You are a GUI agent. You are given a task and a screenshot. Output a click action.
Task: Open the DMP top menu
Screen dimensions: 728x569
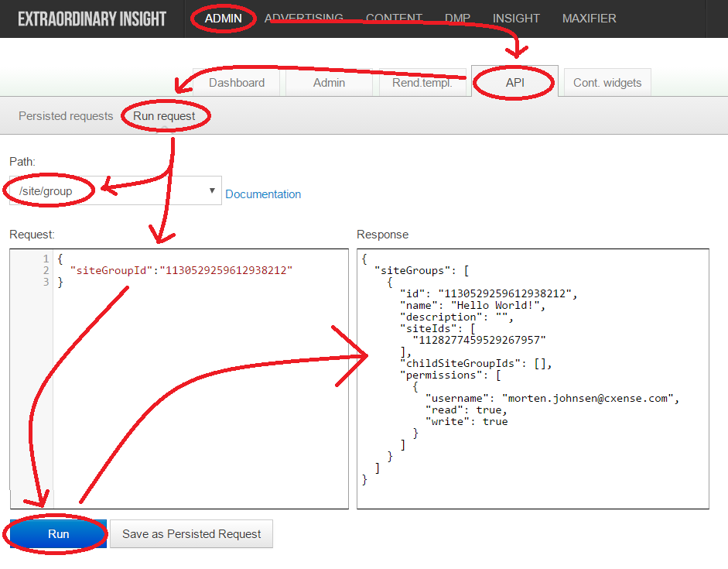point(457,19)
